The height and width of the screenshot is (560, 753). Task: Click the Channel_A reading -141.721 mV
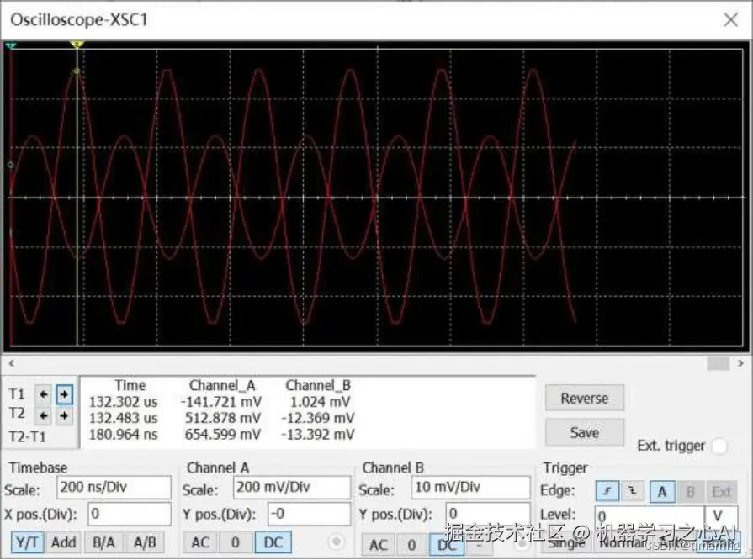tap(221, 402)
